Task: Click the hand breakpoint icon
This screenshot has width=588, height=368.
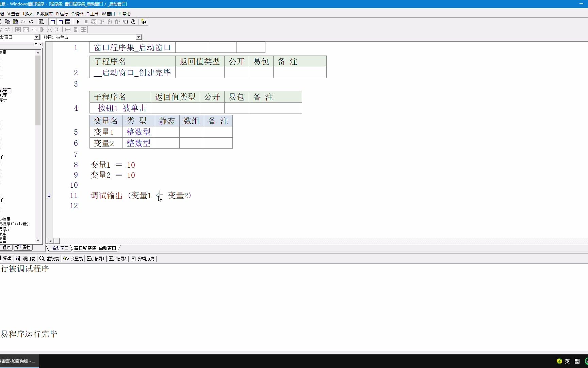Action: tap(133, 21)
